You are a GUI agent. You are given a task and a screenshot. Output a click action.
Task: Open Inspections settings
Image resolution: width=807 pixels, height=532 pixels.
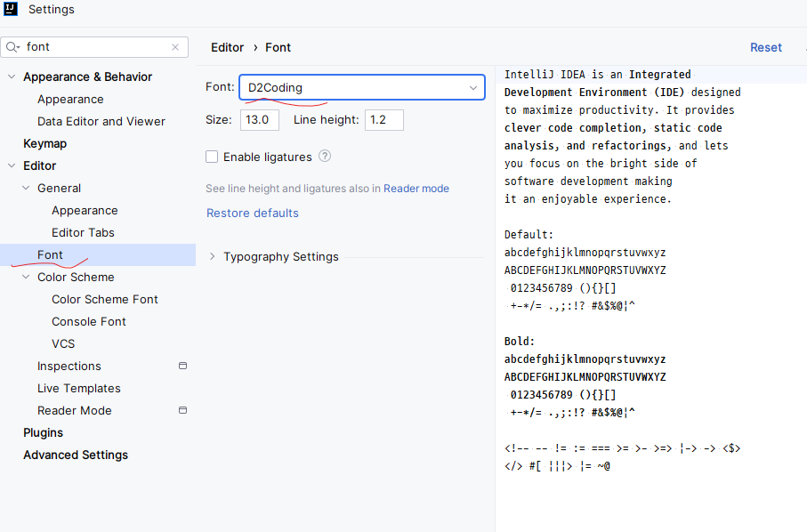(69, 366)
